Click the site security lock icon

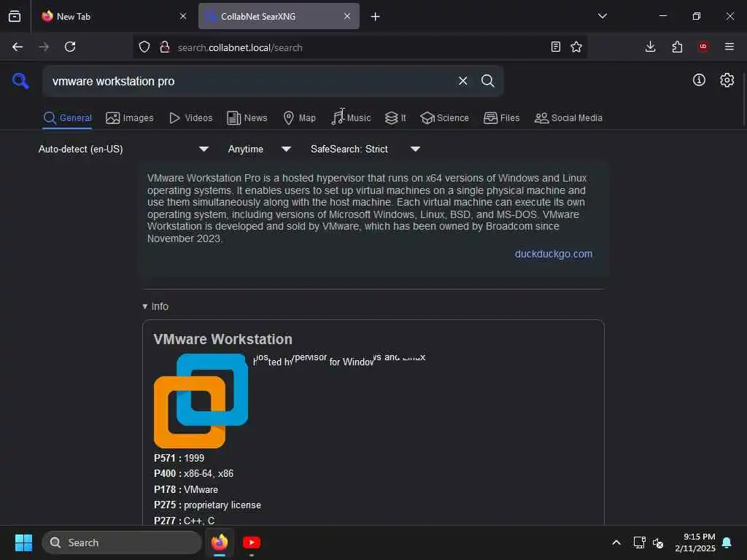click(165, 47)
